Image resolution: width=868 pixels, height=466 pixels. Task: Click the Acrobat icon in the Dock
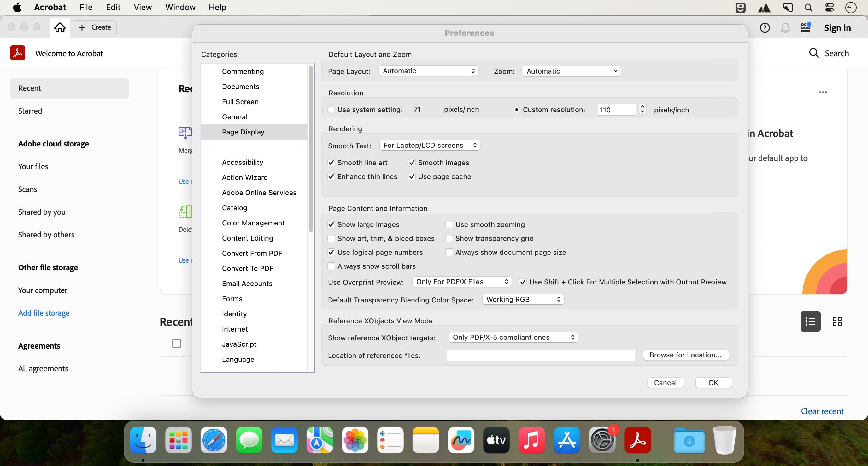(637, 440)
